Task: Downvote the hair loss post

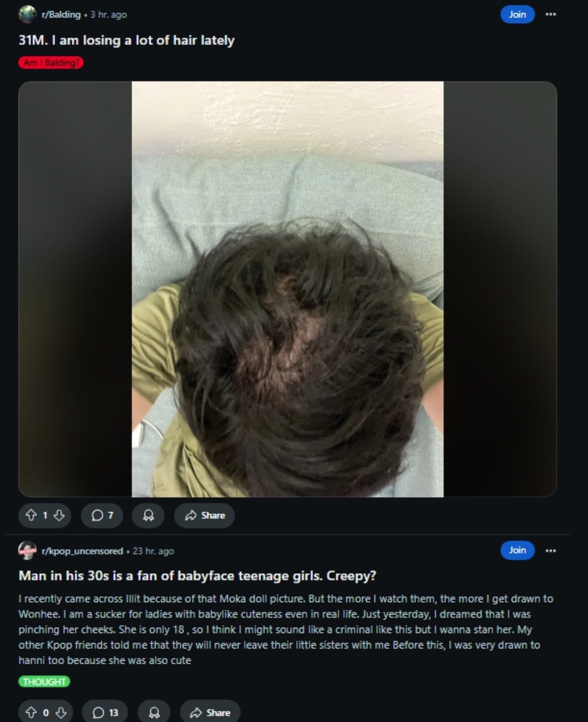Action: [59, 515]
